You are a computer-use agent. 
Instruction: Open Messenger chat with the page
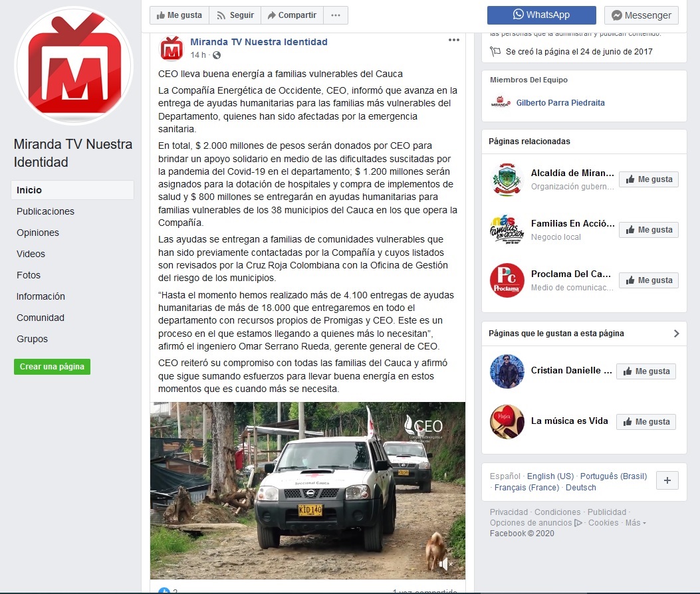click(642, 15)
